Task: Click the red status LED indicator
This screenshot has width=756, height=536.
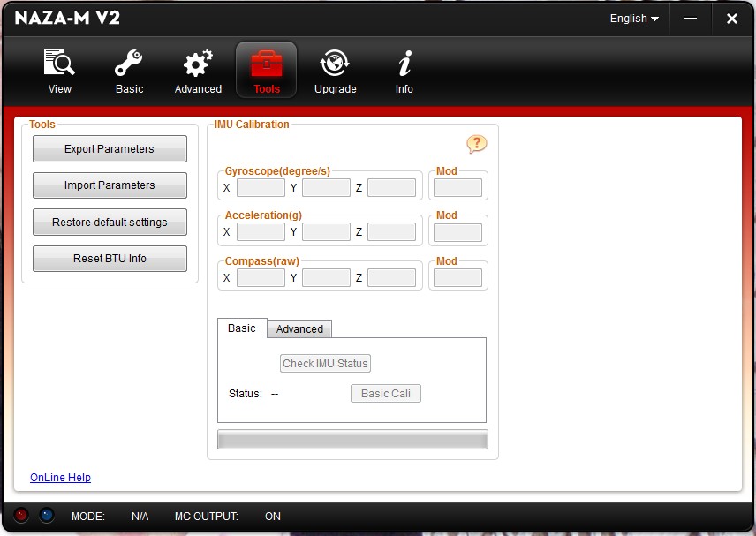Action: (22, 516)
